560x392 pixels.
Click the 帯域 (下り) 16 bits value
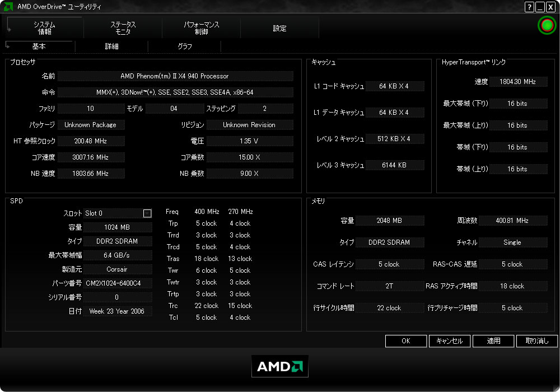(x=518, y=147)
